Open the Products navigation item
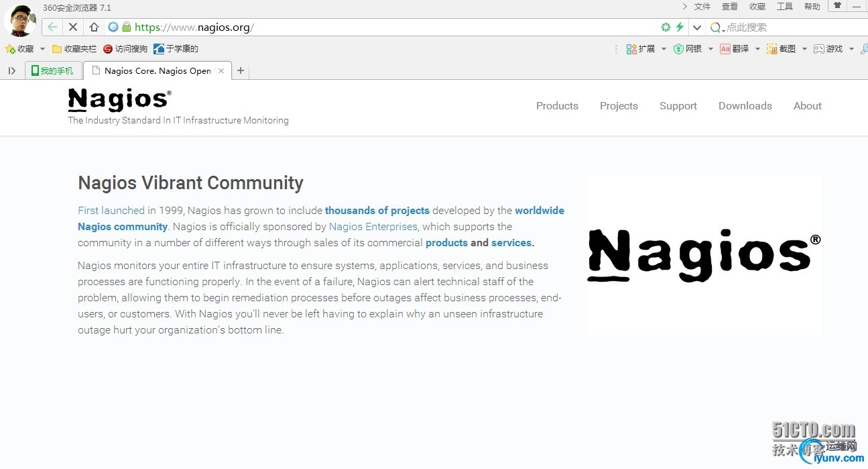The height and width of the screenshot is (469, 868). [557, 106]
